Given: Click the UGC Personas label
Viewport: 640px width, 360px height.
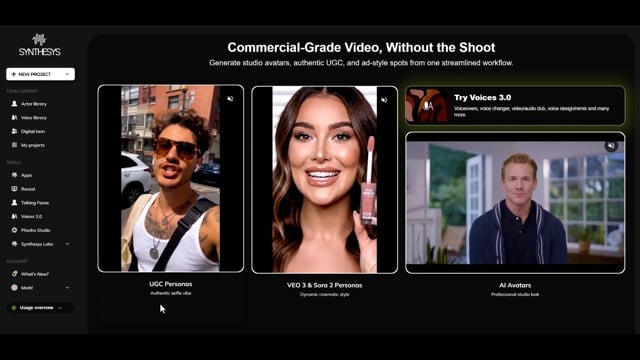Looking at the screenshot, I should (171, 284).
